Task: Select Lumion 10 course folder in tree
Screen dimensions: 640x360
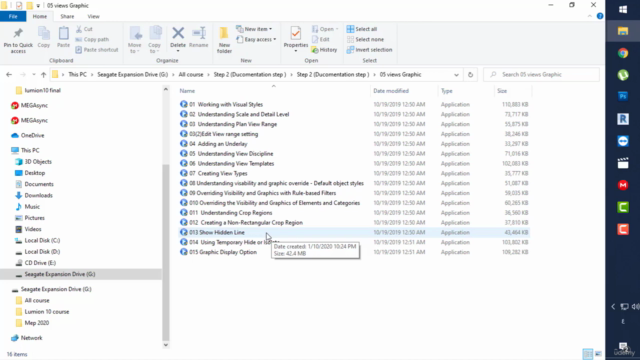Action: (x=47, y=312)
